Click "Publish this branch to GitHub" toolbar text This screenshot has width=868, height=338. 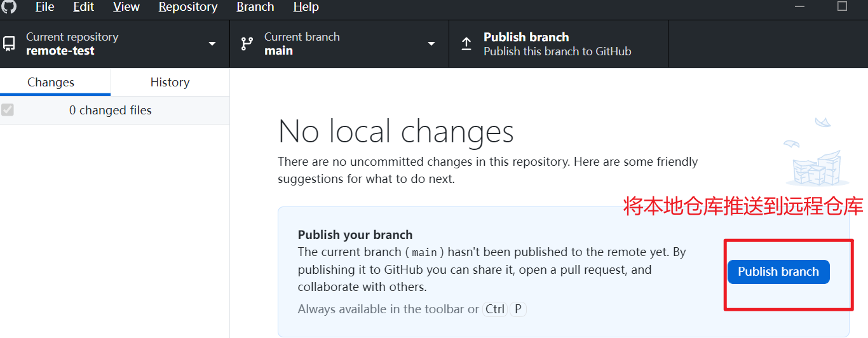[557, 51]
